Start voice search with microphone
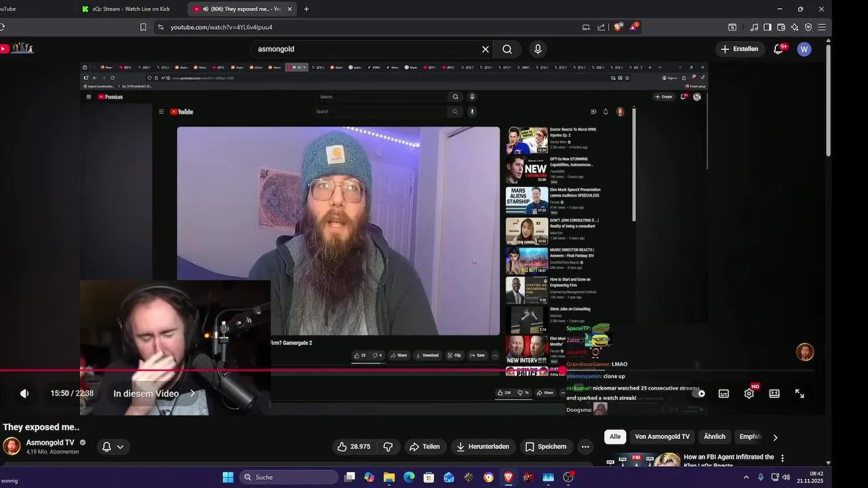Screen dimensions: 868x488 tap(538, 49)
